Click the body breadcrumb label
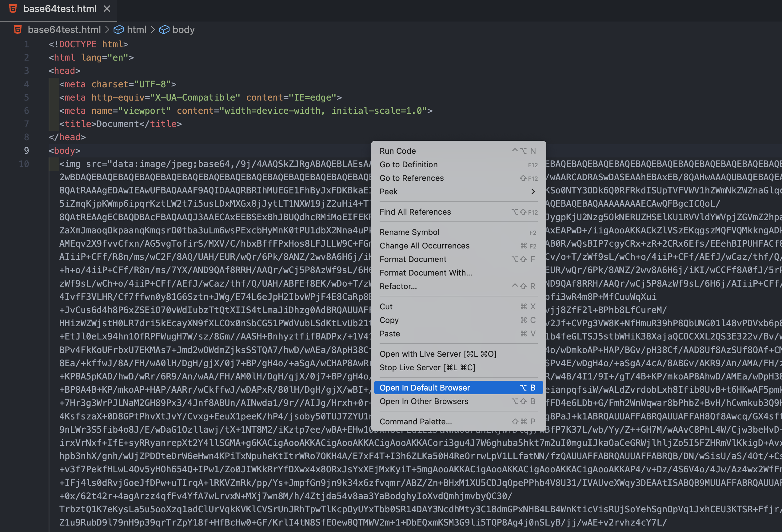 [183, 30]
